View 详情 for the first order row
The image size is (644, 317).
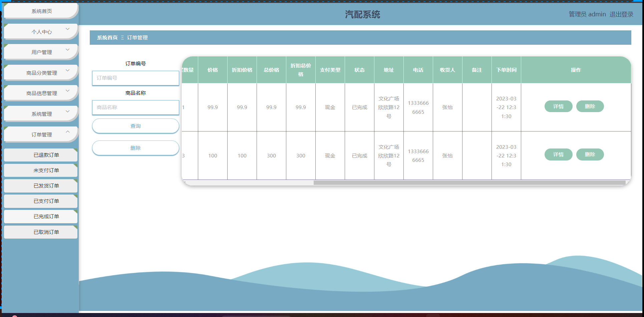click(558, 106)
